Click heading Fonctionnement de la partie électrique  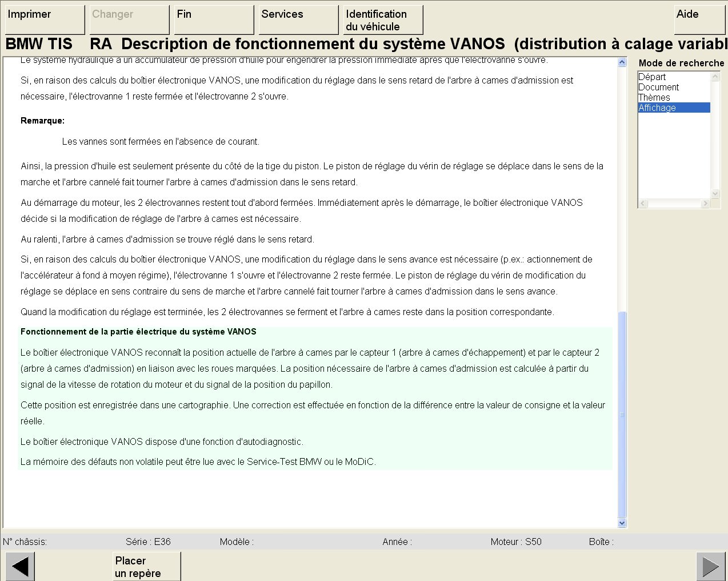pyautogui.click(x=138, y=332)
